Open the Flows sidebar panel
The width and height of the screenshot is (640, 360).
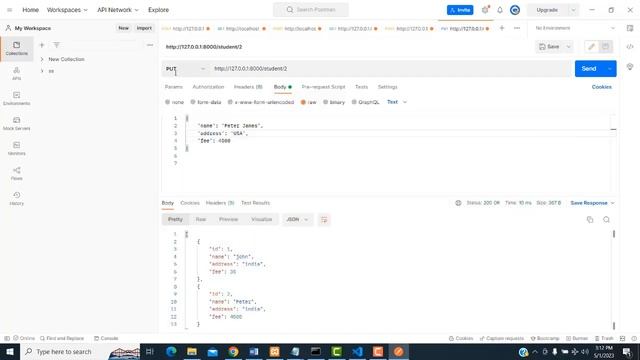pyautogui.click(x=17, y=173)
